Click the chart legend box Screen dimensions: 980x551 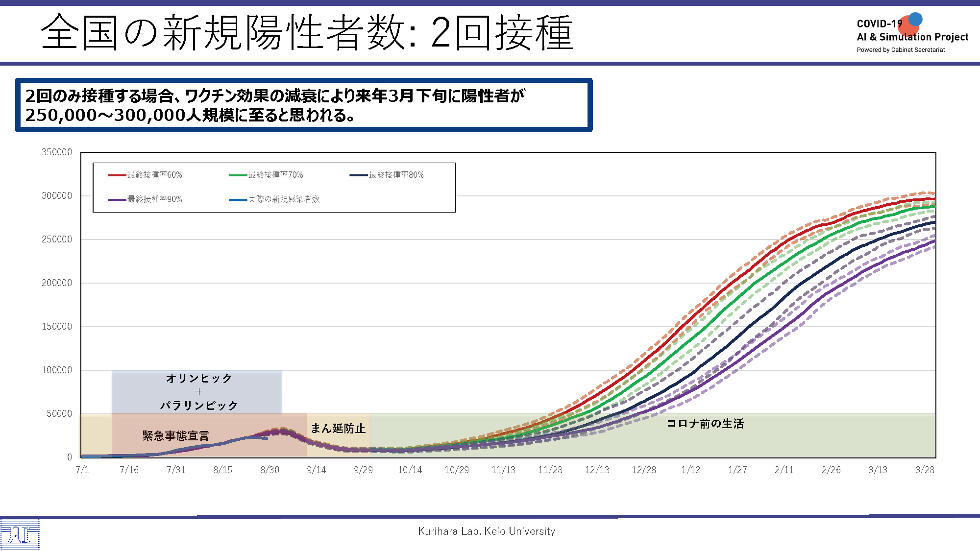click(274, 188)
